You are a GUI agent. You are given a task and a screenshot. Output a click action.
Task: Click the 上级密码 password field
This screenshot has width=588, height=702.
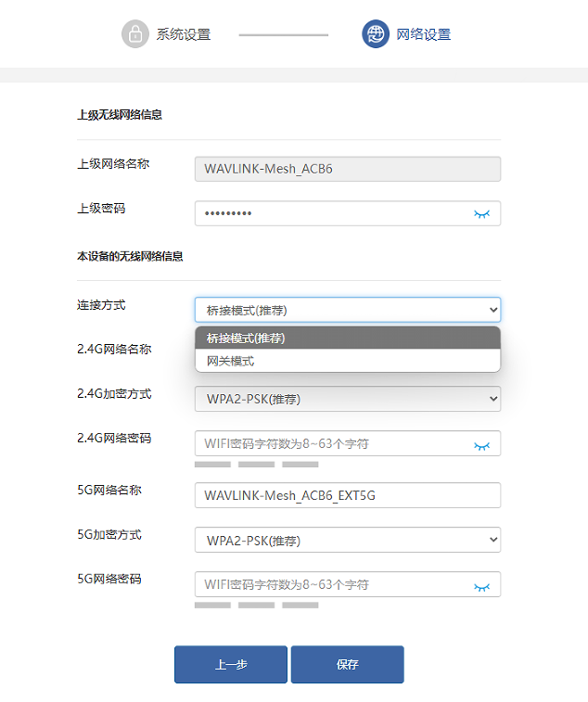tap(329, 214)
